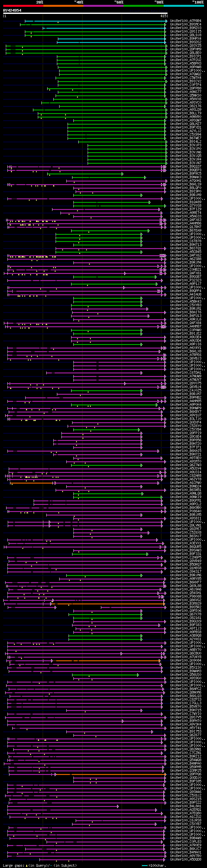Select hit UniRef100_B9FRC5
Image resolution: width=207 pixels, height=868 pixels.
click(x=186, y=173)
